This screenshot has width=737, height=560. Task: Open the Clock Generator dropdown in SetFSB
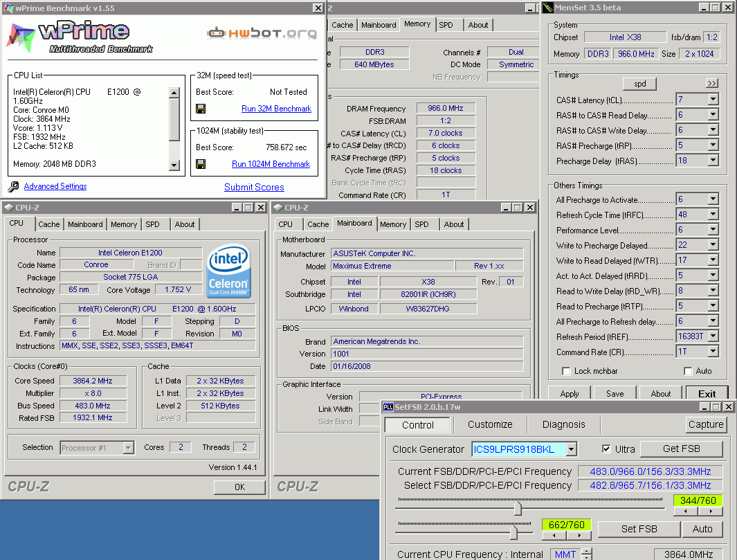pos(571,449)
